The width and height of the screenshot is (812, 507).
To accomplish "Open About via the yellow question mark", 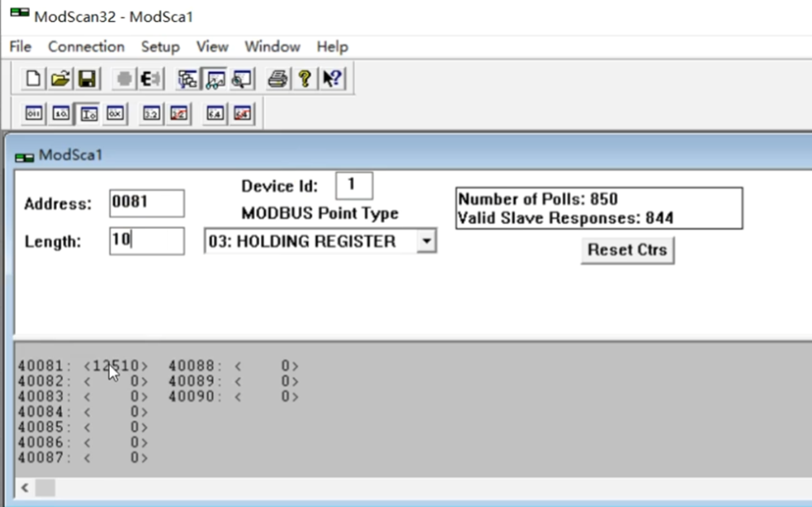I will (304, 79).
